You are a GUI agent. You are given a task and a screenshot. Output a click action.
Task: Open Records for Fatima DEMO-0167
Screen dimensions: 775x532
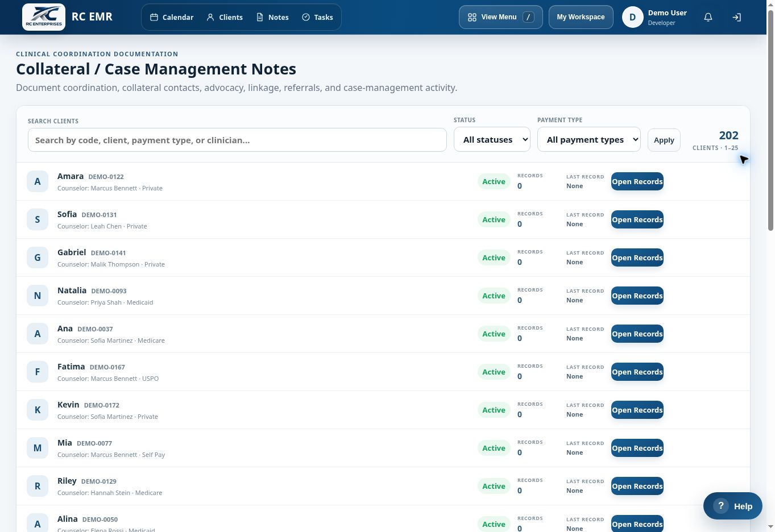(637, 372)
